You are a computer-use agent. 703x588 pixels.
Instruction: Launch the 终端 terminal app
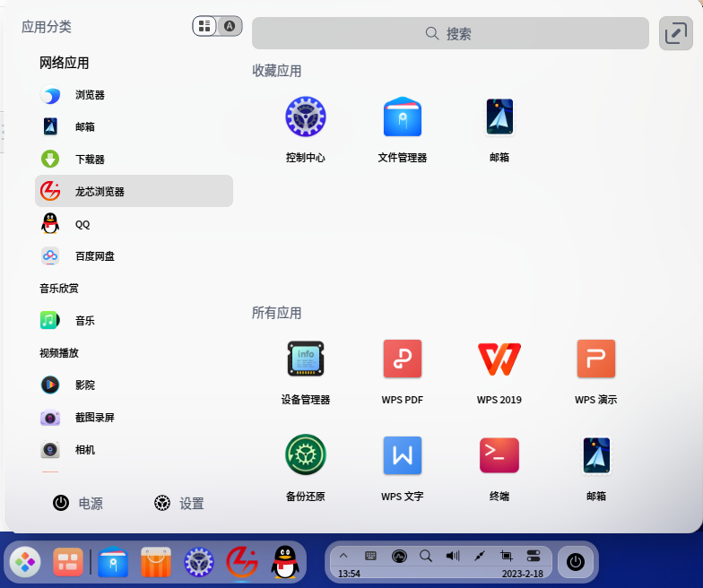(499, 468)
